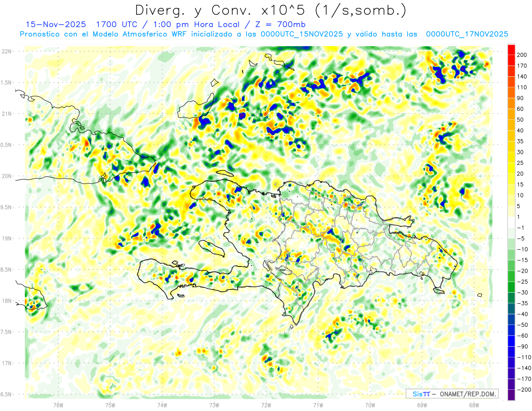Image resolution: width=532 pixels, height=411 pixels.
Task: Click the -170 color scale label
Action: point(524,379)
